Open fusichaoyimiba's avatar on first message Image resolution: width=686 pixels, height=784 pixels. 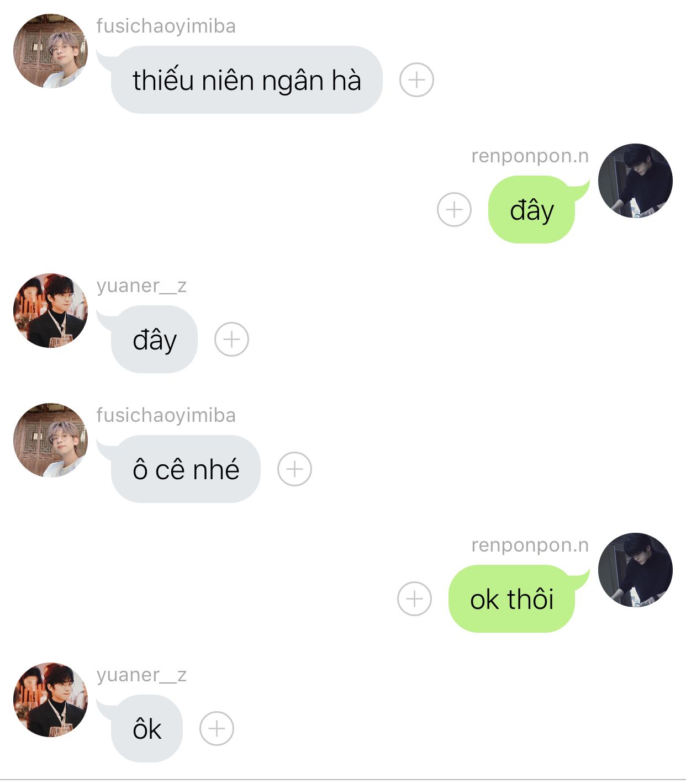coord(50,51)
